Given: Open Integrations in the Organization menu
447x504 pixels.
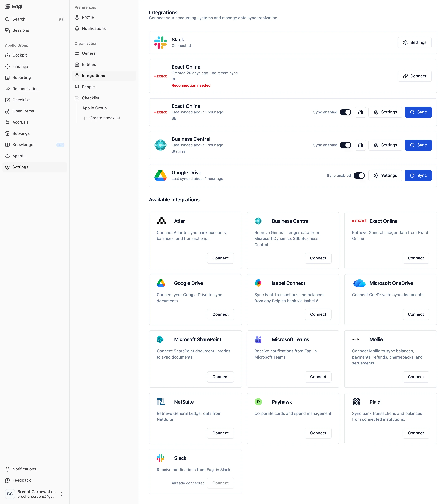Looking at the screenshot, I should 104,76.
